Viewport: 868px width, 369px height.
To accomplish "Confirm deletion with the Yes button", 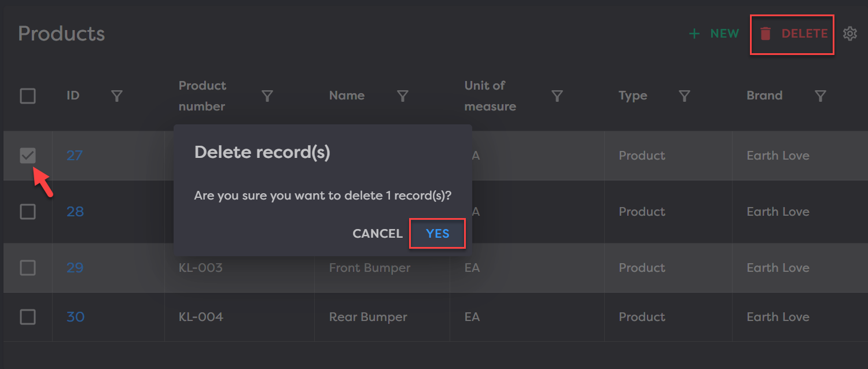I will click(437, 234).
